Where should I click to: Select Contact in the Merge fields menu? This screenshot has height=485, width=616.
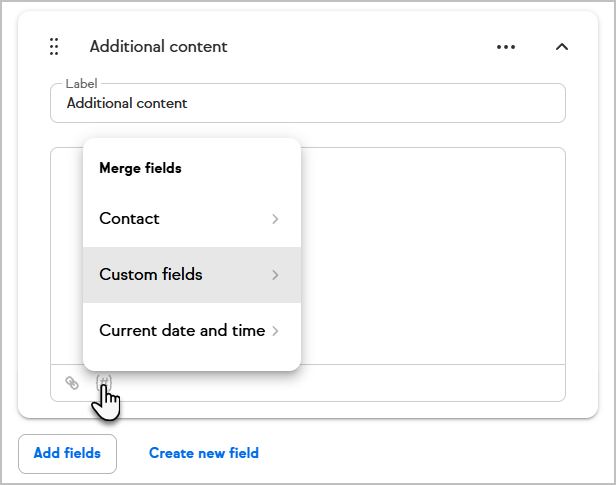coord(130,219)
